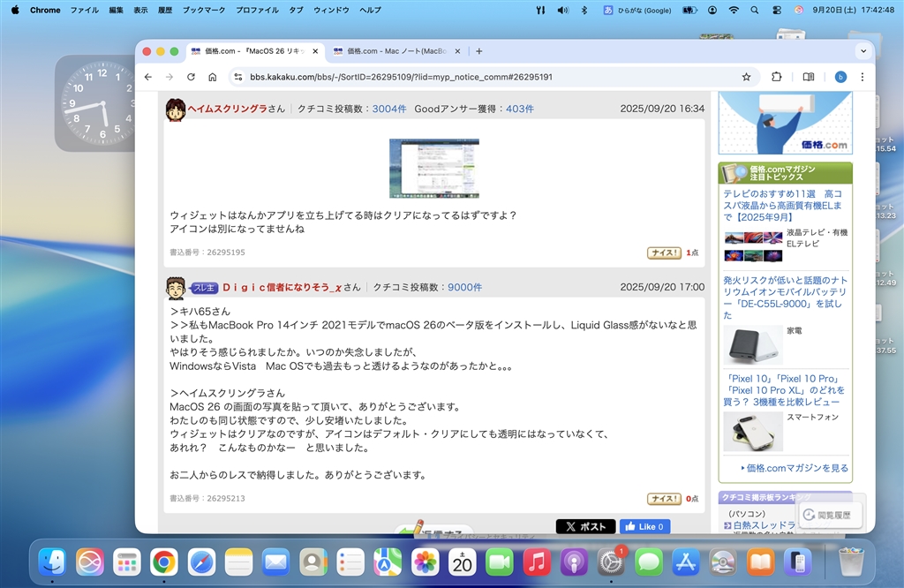Open the ひらがな (Google) input source menu
Screen dimensions: 904x588
point(637,10)
